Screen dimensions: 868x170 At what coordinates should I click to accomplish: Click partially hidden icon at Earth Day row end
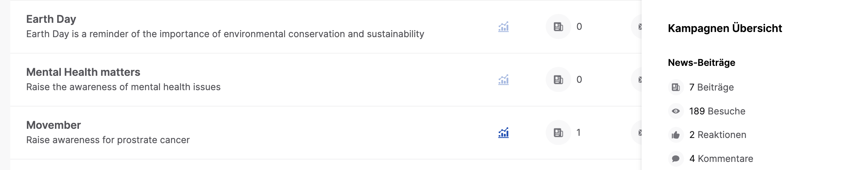pos(637,26)
